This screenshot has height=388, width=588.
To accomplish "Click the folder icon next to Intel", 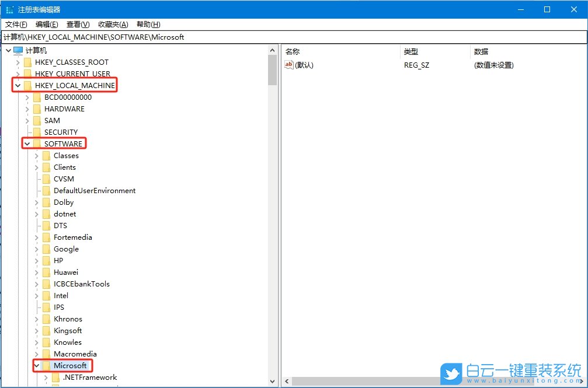I will point(47,295).
